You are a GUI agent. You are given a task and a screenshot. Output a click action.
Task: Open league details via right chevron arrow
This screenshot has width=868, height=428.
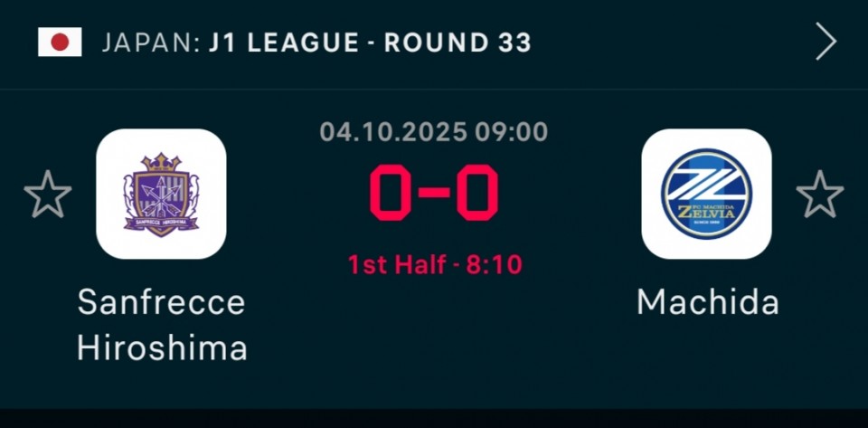[x=826, y=42]
